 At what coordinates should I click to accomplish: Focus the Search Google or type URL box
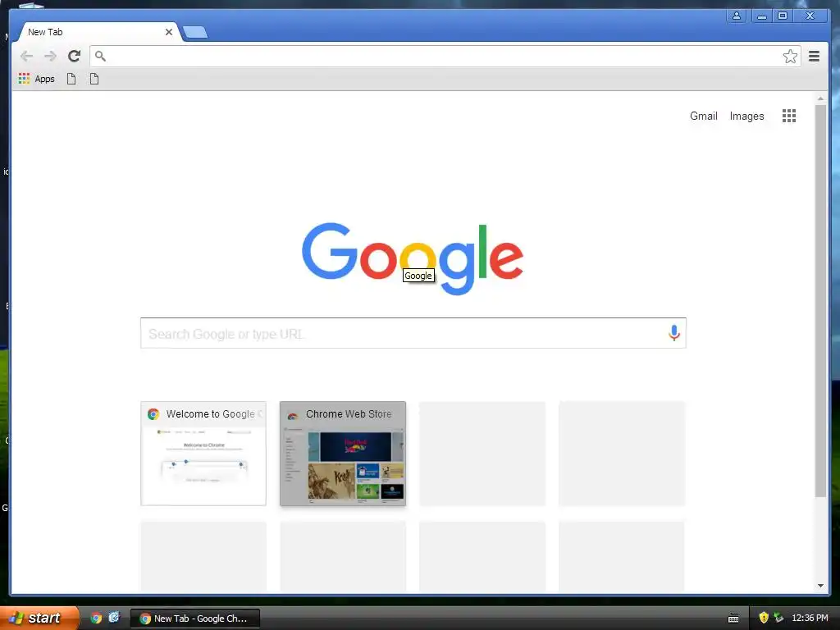(x=413, y=333)
